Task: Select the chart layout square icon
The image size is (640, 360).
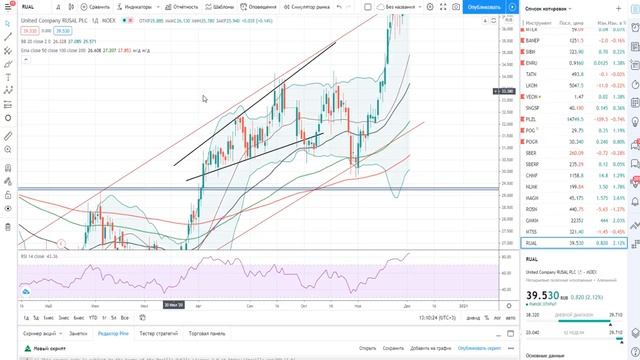Action: click(368, 7)
